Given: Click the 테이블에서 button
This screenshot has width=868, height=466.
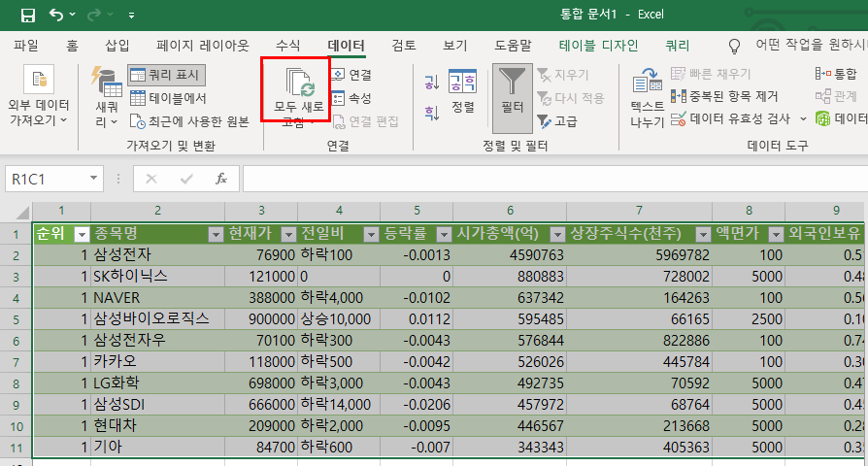Looking at the screenshot, I should [168, 98].
